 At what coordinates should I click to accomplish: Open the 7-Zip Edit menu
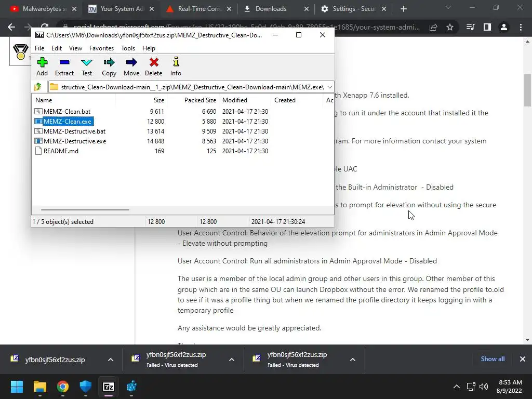click(56, 48)
